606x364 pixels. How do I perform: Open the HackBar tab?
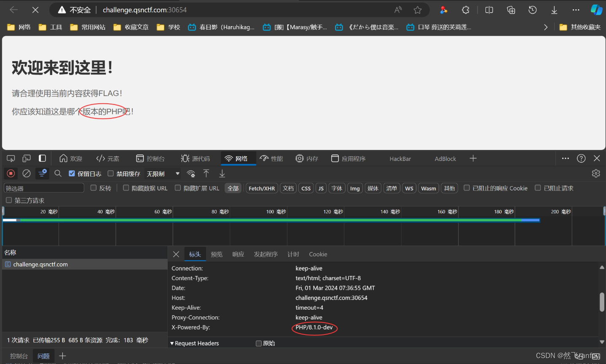point(400,159)
